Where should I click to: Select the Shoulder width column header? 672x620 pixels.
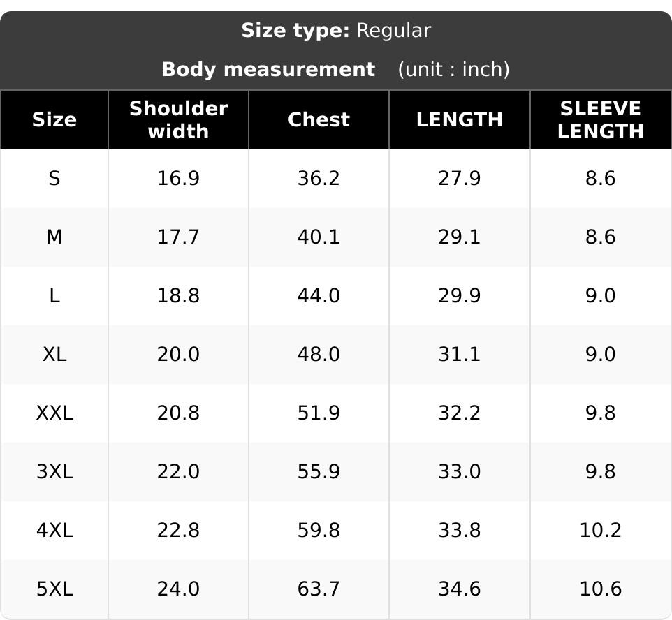(178, 119)
